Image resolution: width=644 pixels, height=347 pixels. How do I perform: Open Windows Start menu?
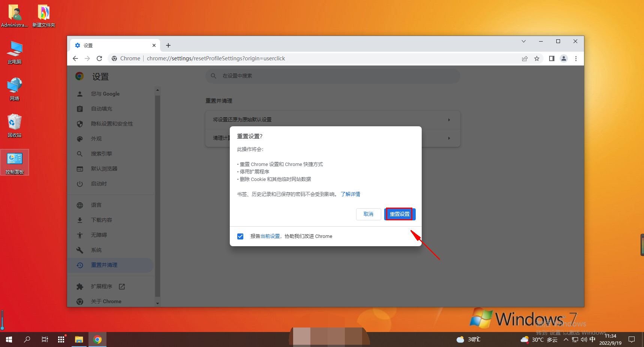pos(9,340)
